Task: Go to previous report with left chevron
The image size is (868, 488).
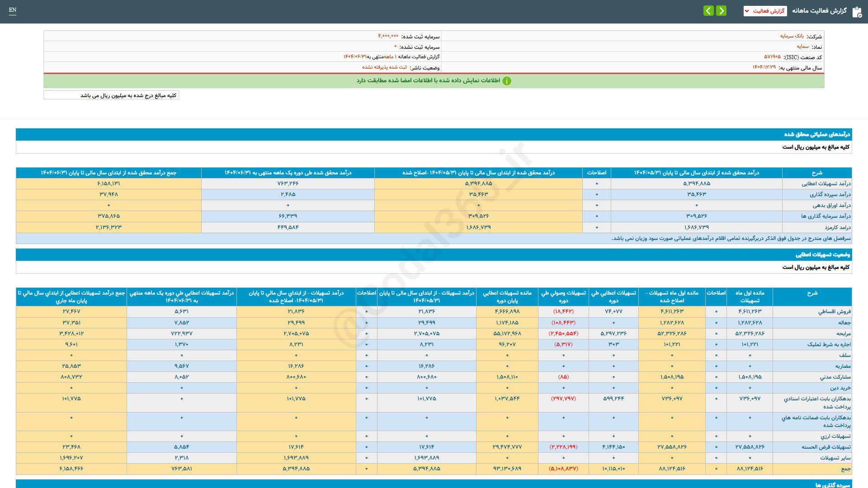Action: pos(708,10)
